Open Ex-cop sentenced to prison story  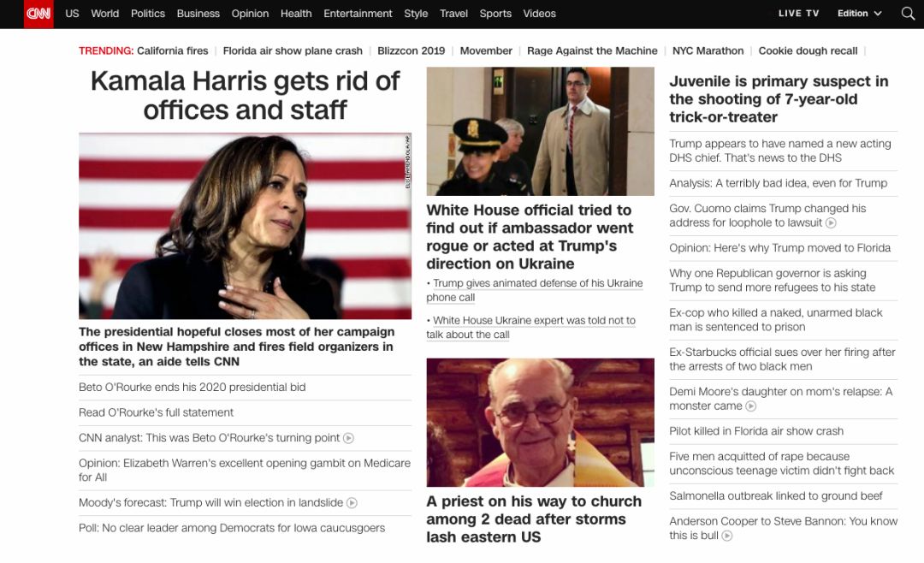click(x=775, y=320)
